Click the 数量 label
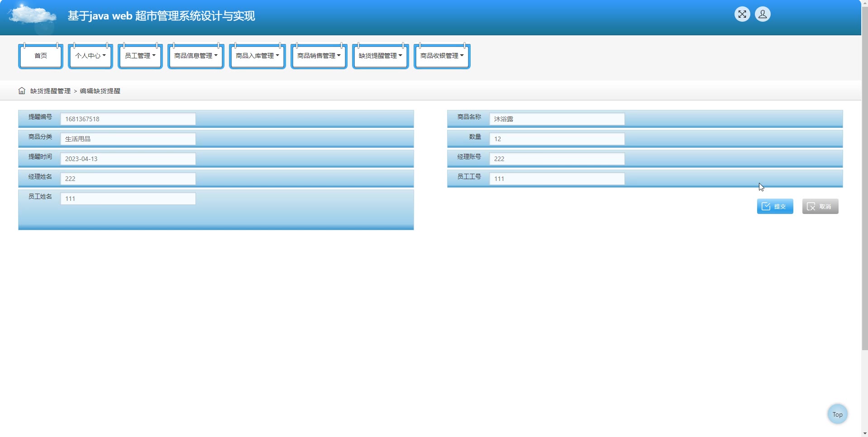The image size is (868, 437). pos(475,137)
